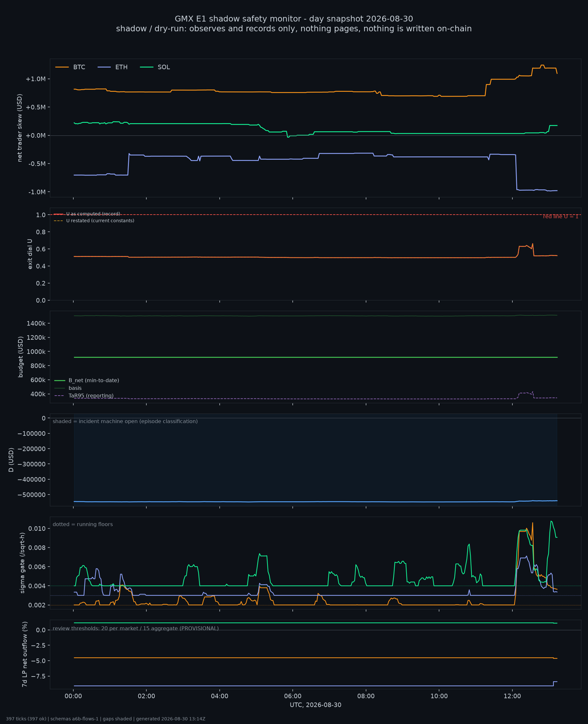The height and width of the screenshot is (724, 588).
Task: Click the '1200k' budget tick label
Action: (36, 337)
